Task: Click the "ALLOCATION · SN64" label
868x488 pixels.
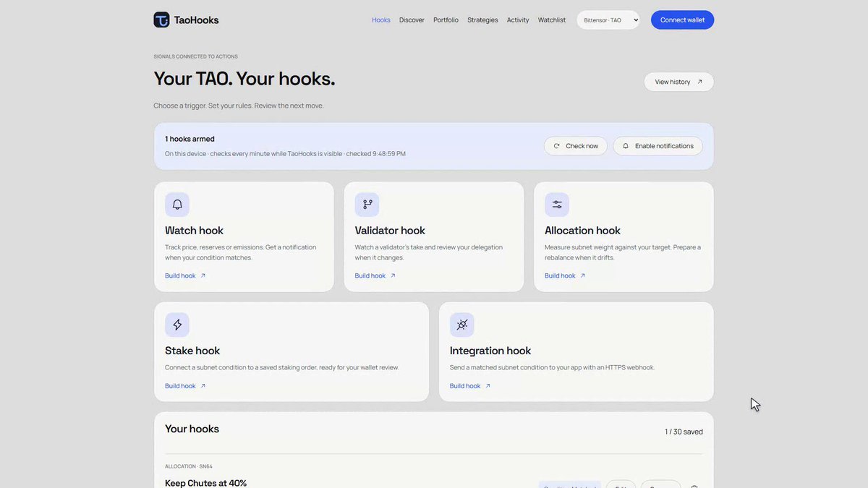Action: [189, 466]
